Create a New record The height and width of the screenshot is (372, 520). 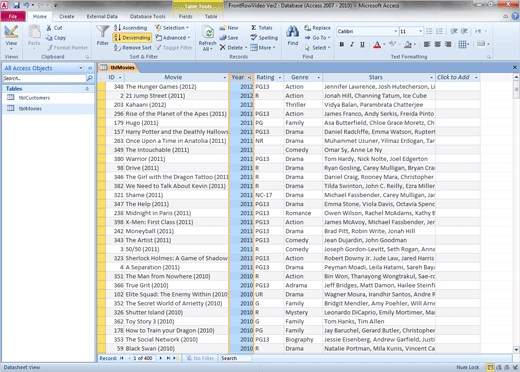click(229, 28)
